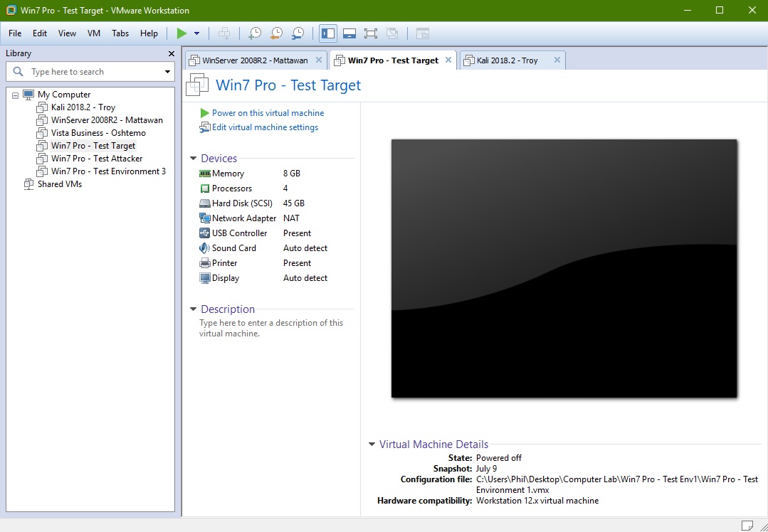Open the File menu

[x=15, y=33]
